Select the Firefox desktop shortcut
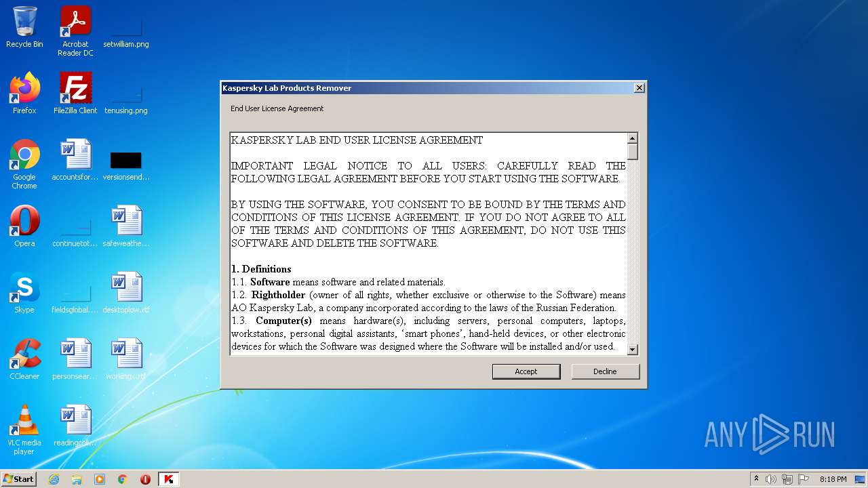The image size is (868, 488). tap(24, 94)
